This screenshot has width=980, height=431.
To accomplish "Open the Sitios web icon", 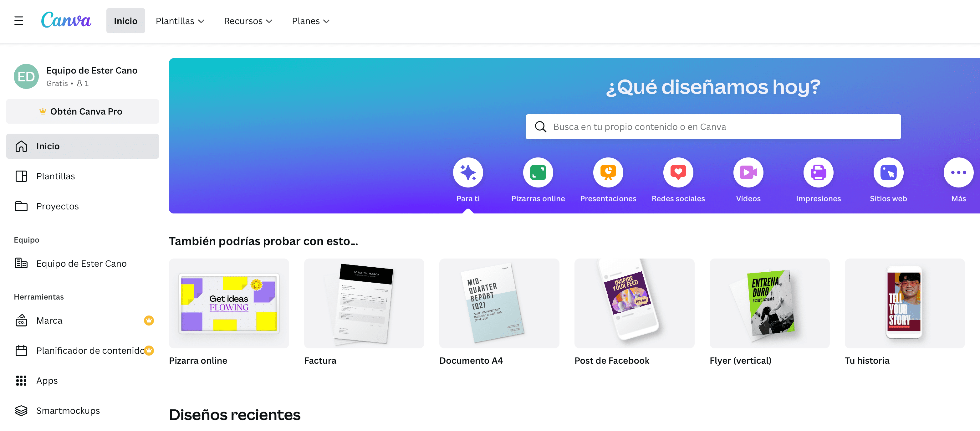I will [888, 172].
